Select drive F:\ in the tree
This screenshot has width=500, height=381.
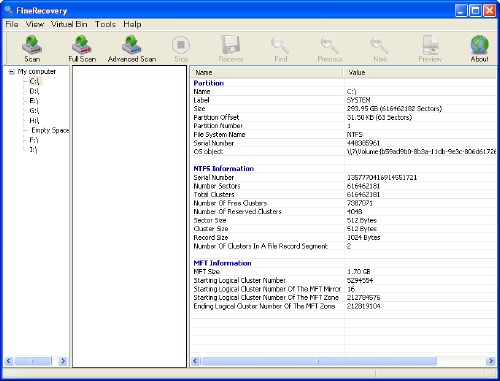[x=34, y=140]
